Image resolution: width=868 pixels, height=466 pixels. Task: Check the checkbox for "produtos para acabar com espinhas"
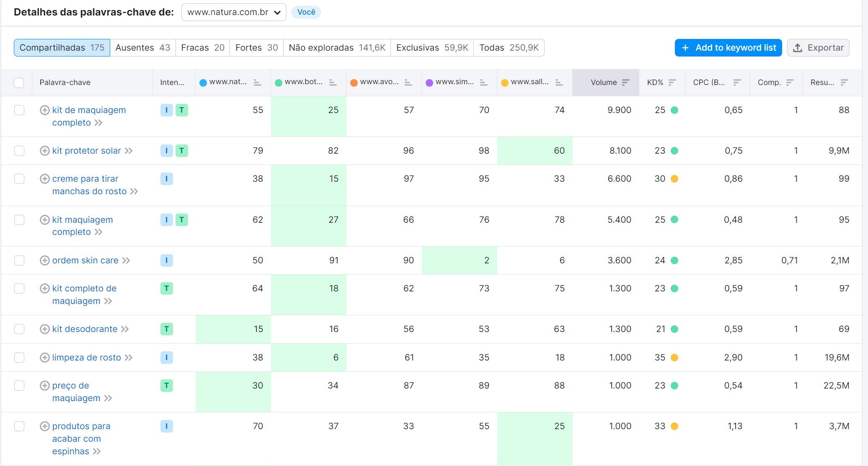pyautogui.click(x=19, y=426)
